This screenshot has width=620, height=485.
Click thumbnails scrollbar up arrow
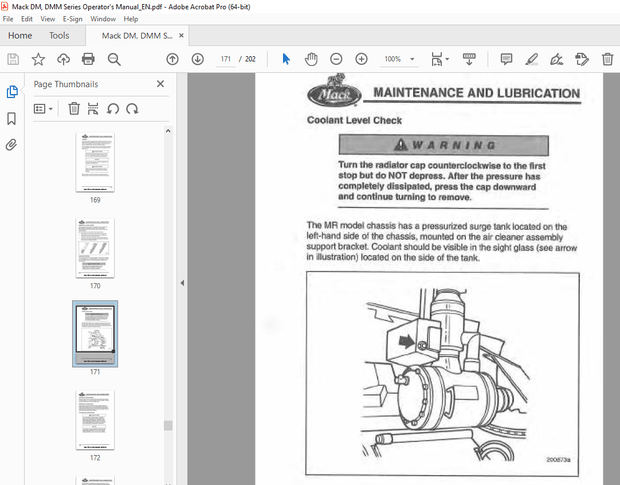tap(168, 131)
